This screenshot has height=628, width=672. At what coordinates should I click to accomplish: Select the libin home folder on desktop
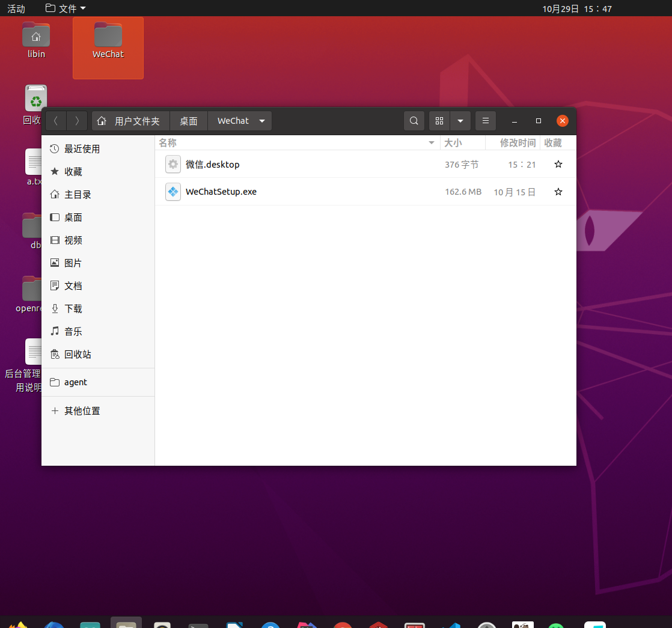click(36, 41)
